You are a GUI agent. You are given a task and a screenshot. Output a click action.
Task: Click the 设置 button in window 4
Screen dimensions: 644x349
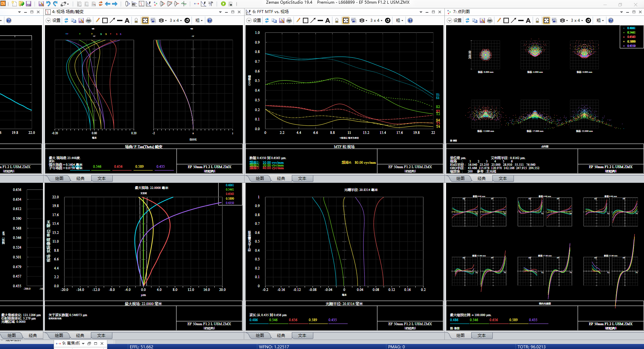[x=53, y=20]
